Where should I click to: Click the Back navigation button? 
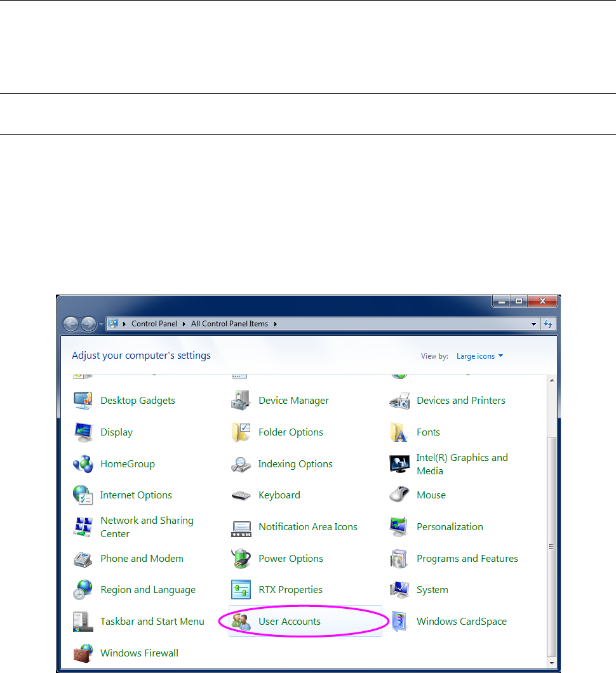(x=71, y=324)
